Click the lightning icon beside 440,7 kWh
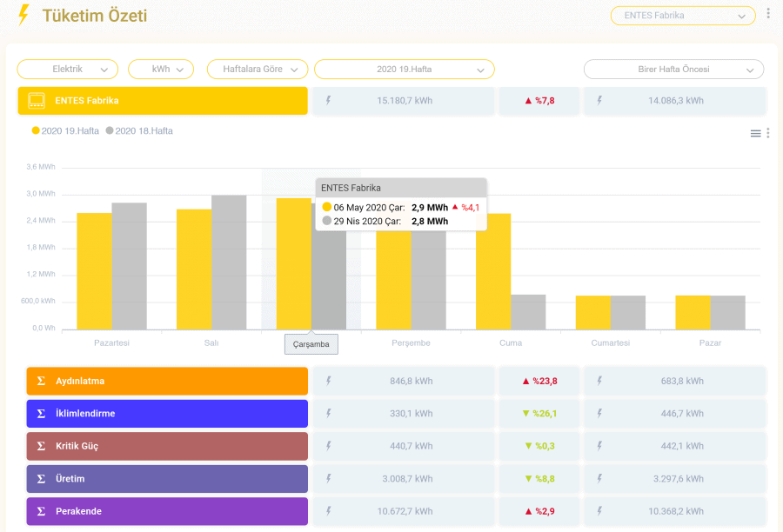Screen dimensions: 783x532 tap(329, 446)
